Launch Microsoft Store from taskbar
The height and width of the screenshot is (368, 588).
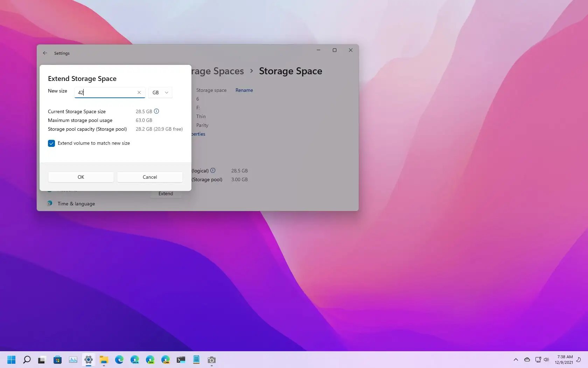click(x=57, y=360)
